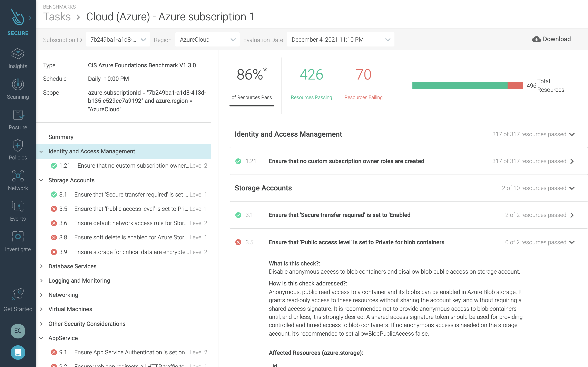588x367 pixels.
Task: Click the Tasks breadcrumb link
Action: (x=57, y=17)
